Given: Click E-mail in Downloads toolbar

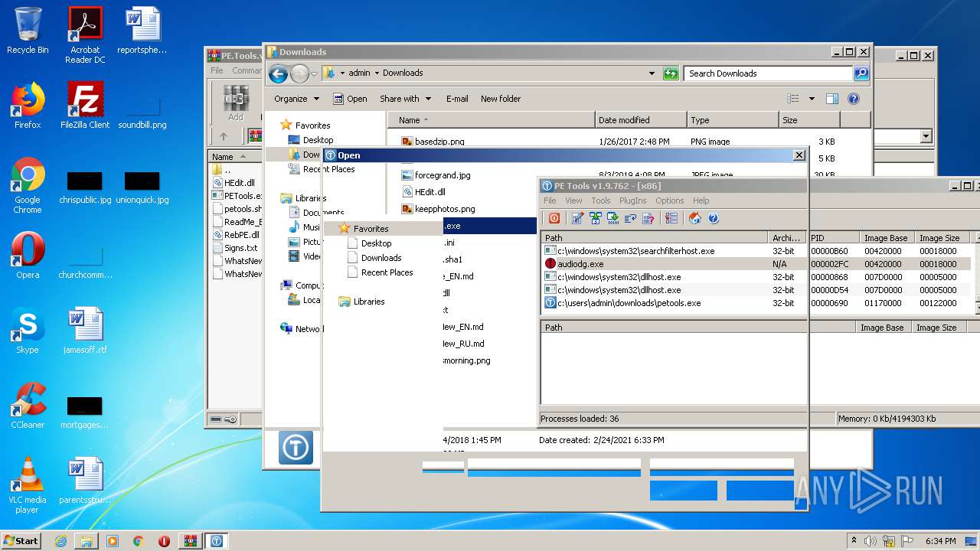Looking at the screenshot, I should click(x=457, y=99).
